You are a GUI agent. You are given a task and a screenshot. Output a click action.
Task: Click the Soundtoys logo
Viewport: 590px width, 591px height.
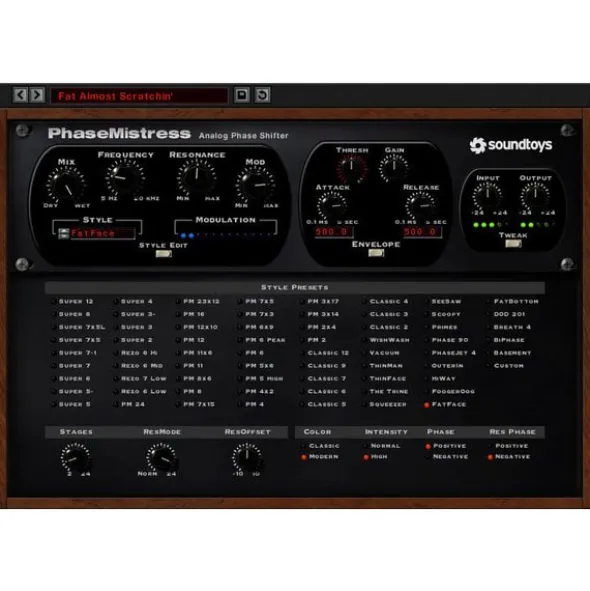pos(511,145)
